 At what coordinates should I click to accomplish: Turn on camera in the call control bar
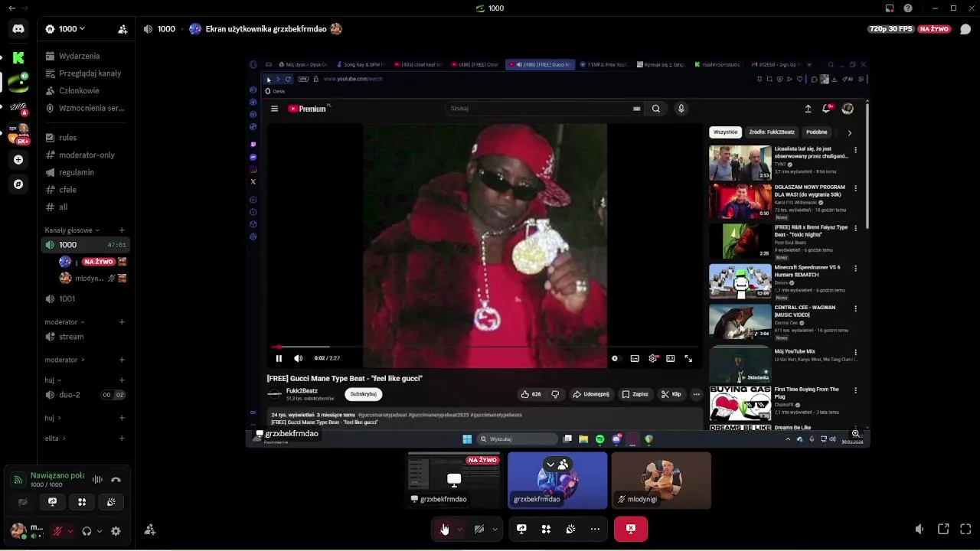(479, 529)
